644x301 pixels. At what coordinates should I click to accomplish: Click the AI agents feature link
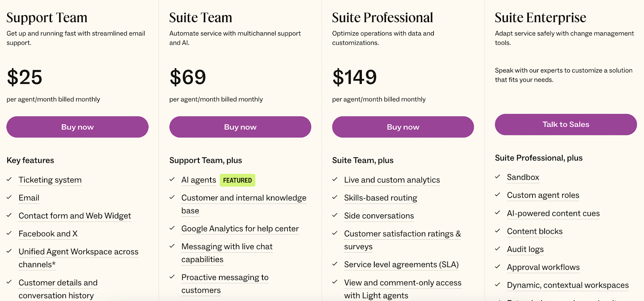point(198,180)
